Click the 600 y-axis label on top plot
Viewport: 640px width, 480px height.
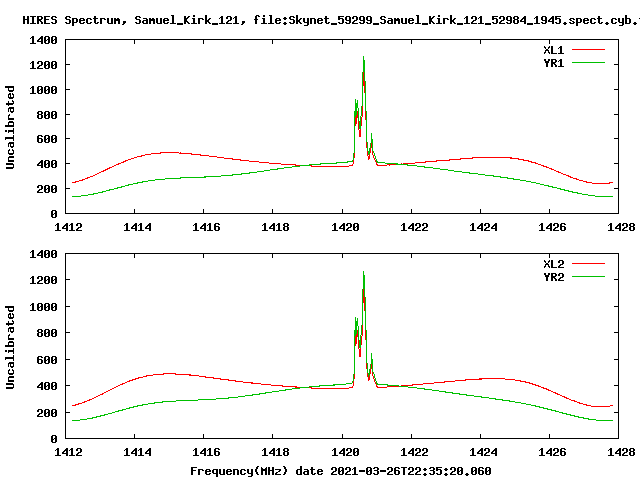click(47, 139)
